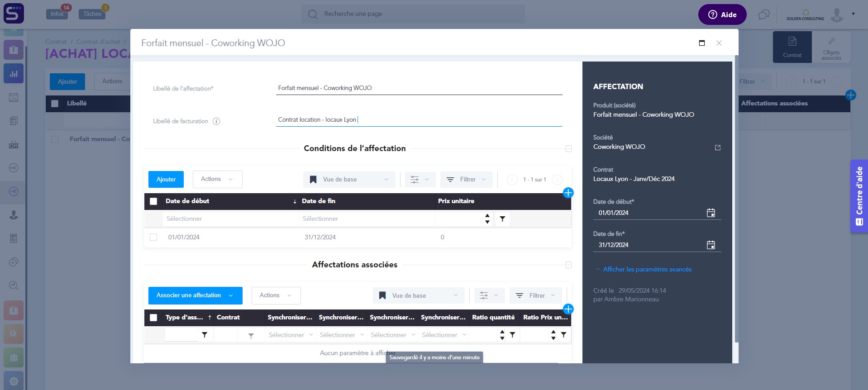The width and height of the screenshot is (868, 390).
Task: Show the Libellé de facturation info tooltip icon
Action: pos(216,121)
